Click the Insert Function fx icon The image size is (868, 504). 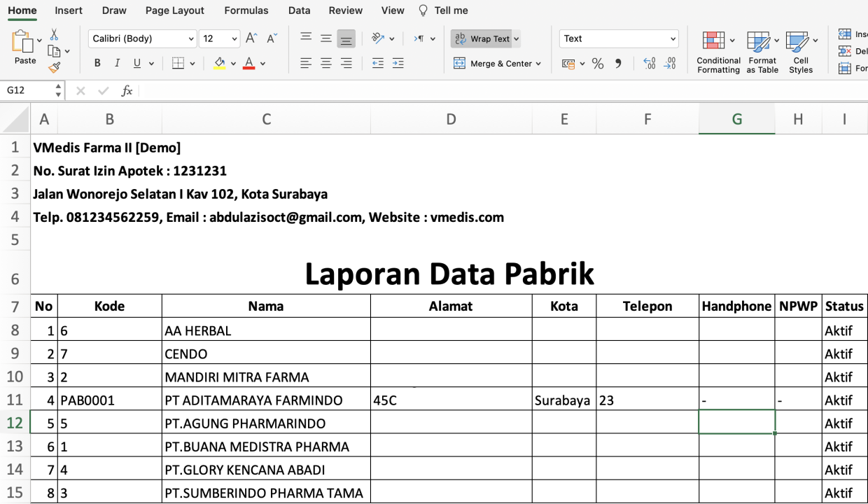(x=127, y=91)
